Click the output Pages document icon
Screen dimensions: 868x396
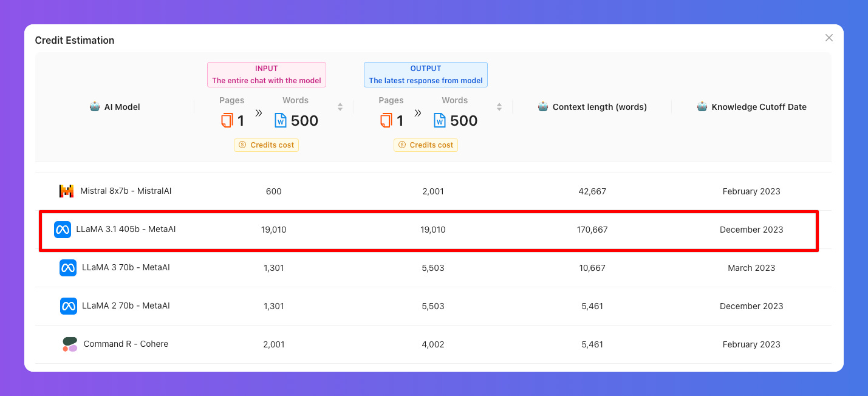(x=386, y=120)
